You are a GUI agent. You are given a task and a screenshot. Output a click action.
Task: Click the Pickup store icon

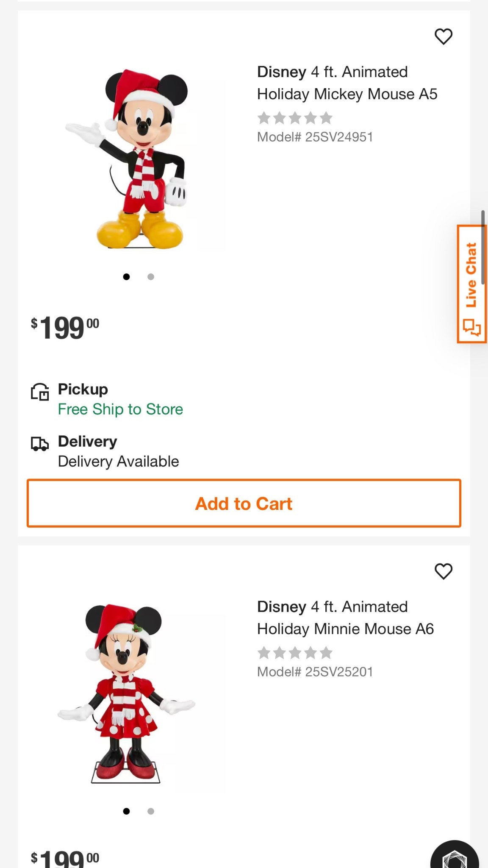tap(40, 392)
